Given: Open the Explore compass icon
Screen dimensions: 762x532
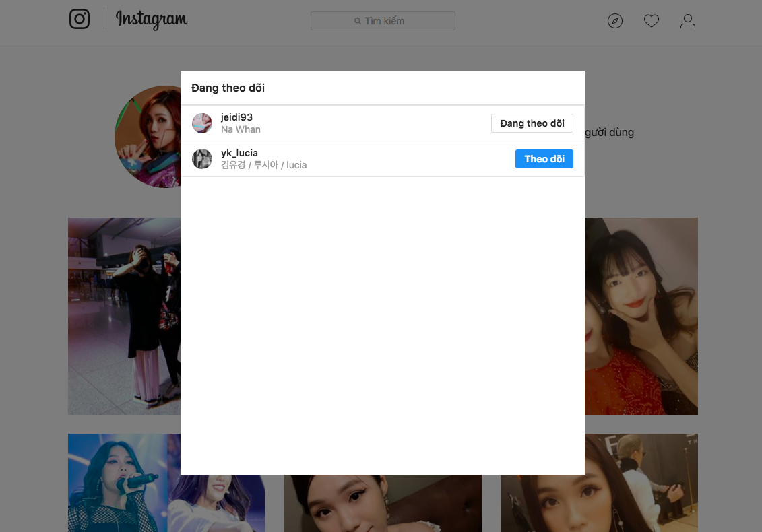Looking at the screenshot, I should coord(614,22).
